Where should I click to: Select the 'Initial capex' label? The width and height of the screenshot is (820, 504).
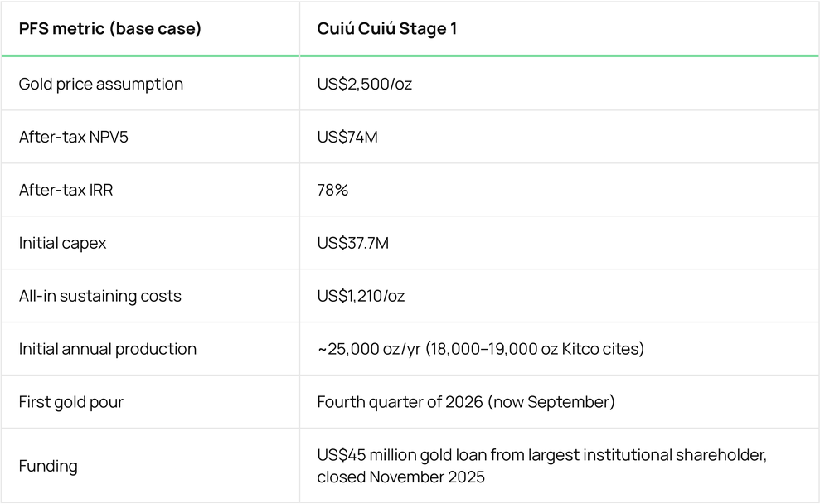click(x=62, y=243)
